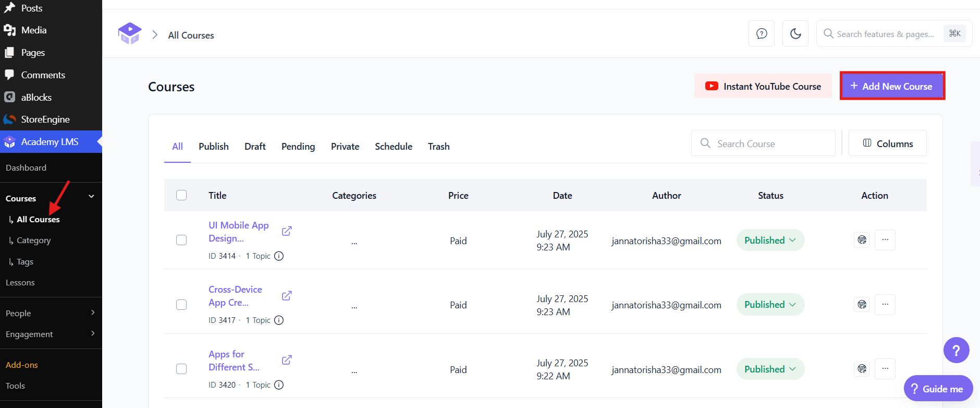Screen dimensions: 980x408
Task: Tick the select-all checkbox in table header
Action: [181, 195]
